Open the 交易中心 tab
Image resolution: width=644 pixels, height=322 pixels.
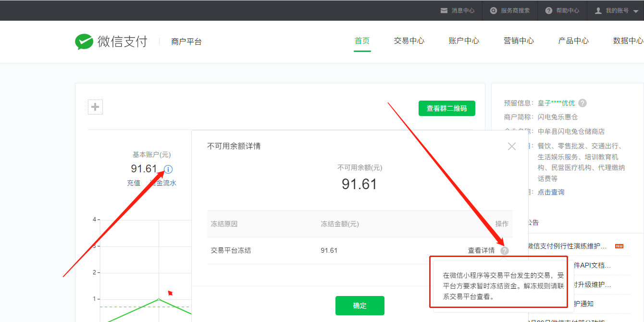(x=409, y=41)
